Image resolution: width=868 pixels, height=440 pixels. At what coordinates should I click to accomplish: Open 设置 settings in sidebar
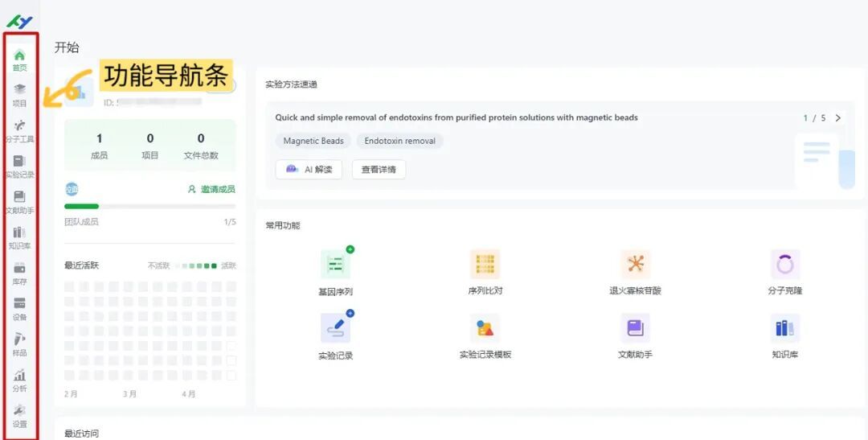19,415
